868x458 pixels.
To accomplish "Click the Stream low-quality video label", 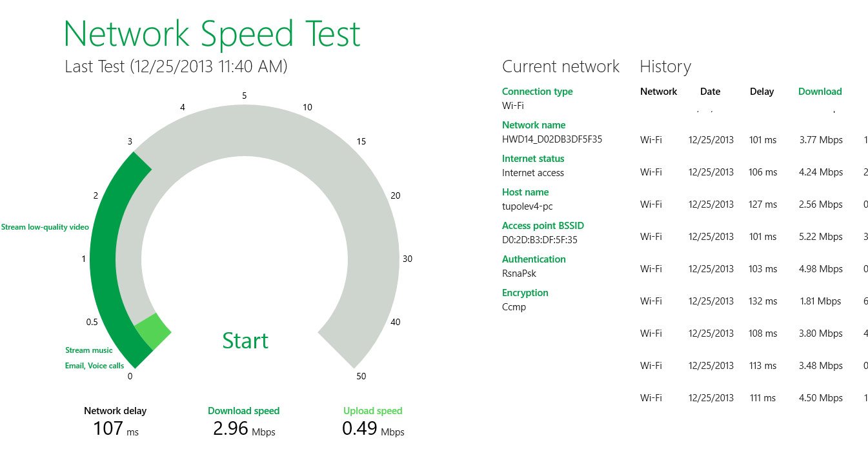I will [45, 227].
